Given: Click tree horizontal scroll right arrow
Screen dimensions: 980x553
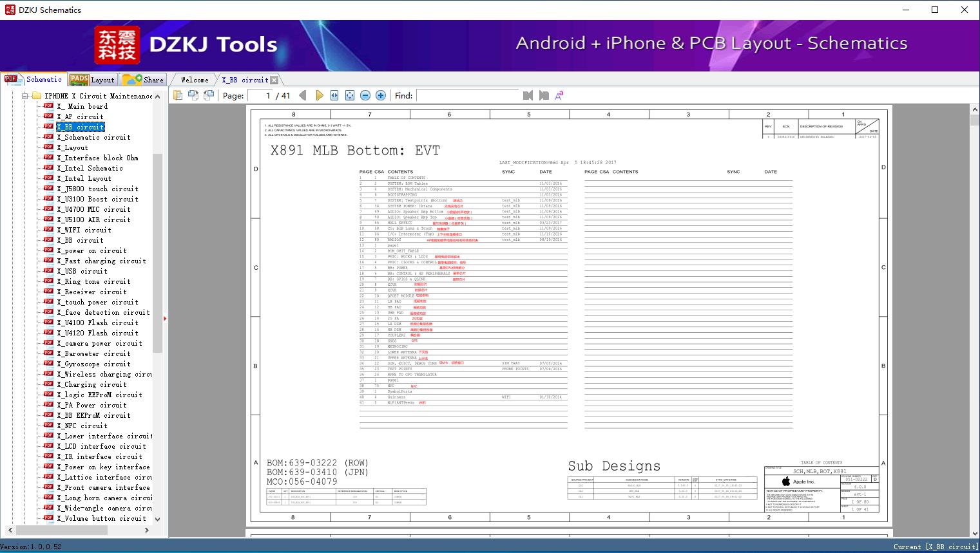Looking at the screenshot, I should tap(147, 530).
